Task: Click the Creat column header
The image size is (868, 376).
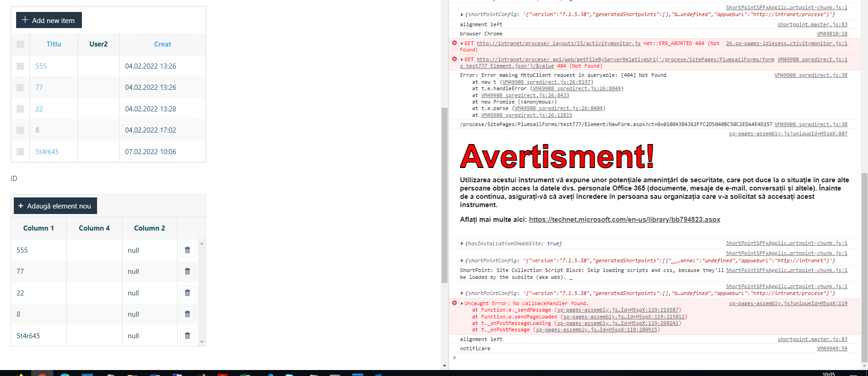Action: [162, 44]
